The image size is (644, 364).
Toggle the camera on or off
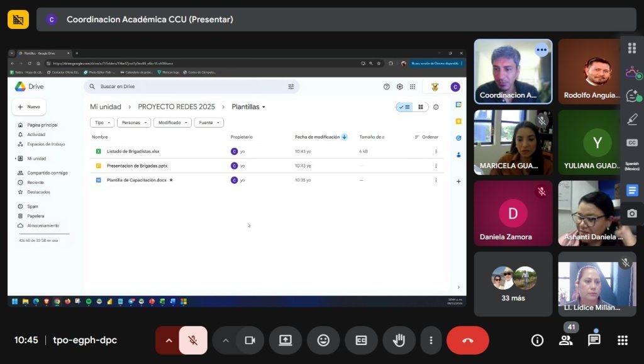pos(250,340)
